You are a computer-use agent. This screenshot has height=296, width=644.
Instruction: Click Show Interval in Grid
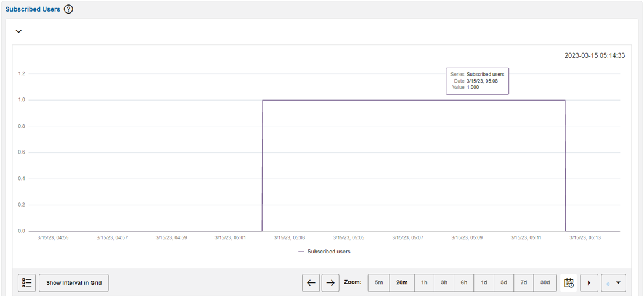click(x=74, y=283)
